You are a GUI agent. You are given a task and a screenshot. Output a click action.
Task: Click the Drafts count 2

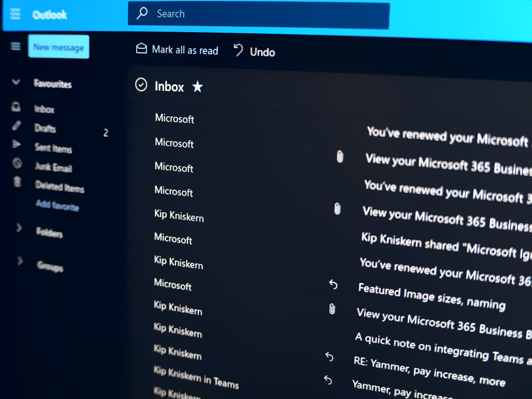coord(106,132)
